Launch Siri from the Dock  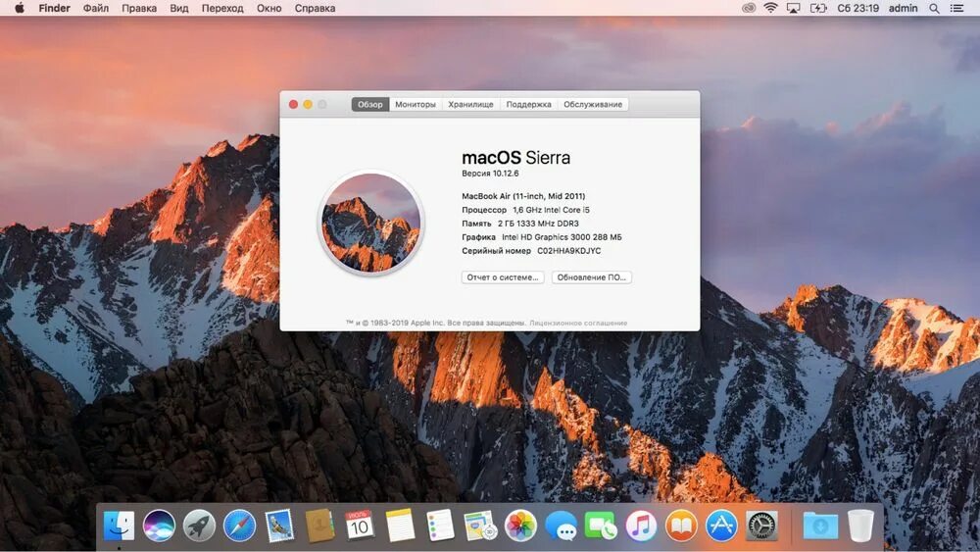(x=159, y=526)
